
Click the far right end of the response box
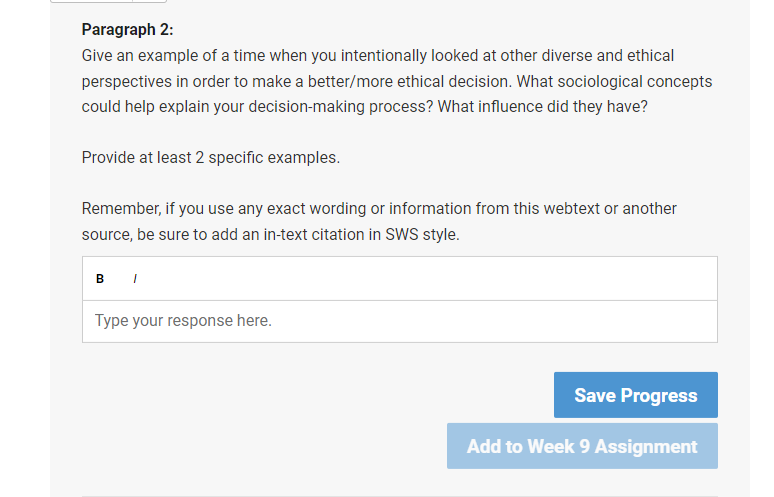pos(701,321)
